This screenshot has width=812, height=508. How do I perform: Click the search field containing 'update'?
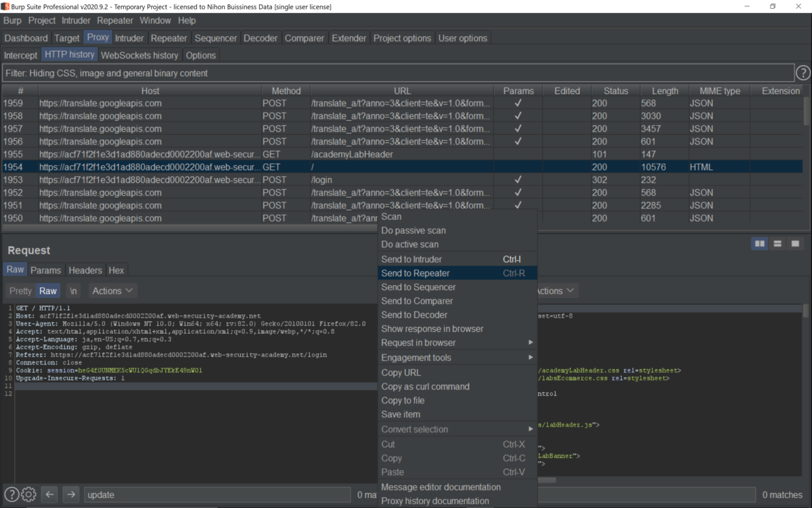(x=218, y=494)
